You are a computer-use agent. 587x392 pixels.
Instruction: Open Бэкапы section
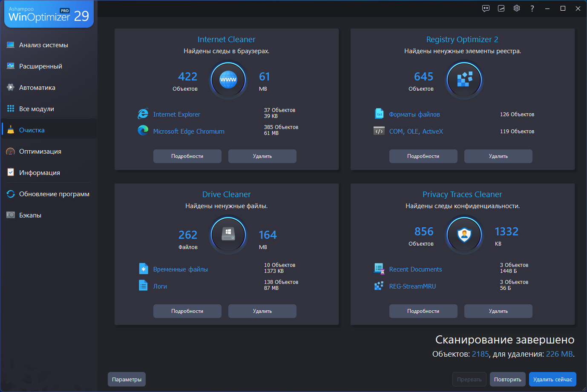49,215
